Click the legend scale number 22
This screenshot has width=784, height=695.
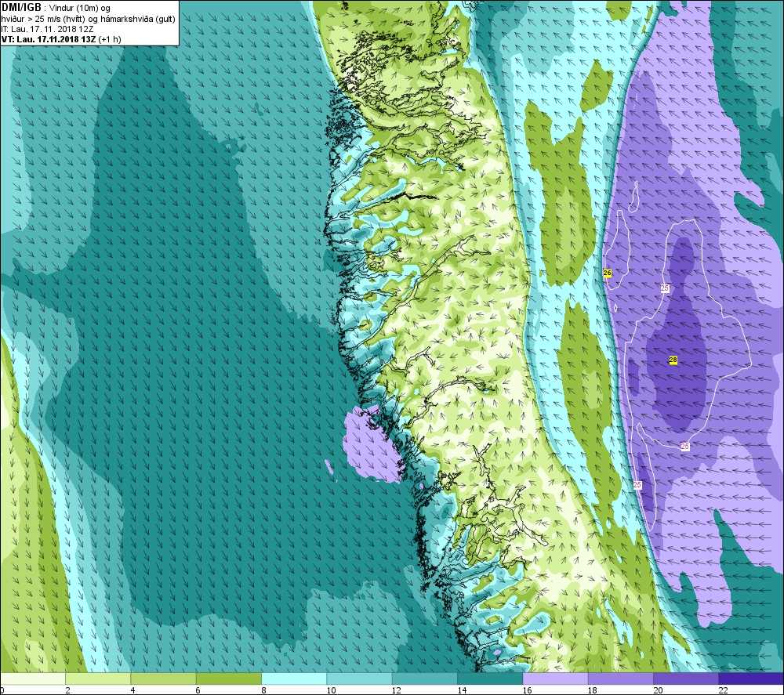click(723, 690)
